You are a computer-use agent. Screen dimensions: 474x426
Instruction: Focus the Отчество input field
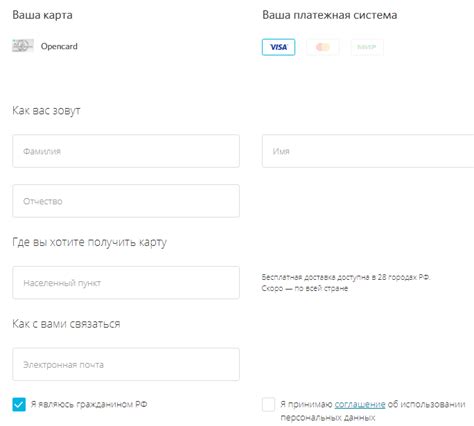[126, 201]
